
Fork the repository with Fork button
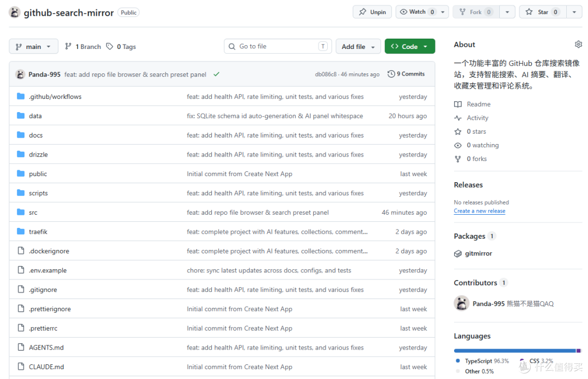pos(476,12)
